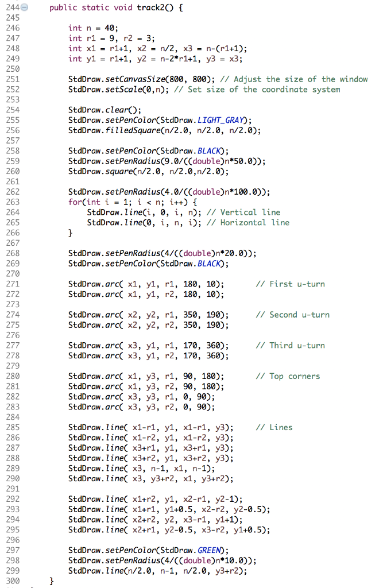383x588 pixels.
Task: Click BLACK constant on line 269
Action: tap(209, 264)
